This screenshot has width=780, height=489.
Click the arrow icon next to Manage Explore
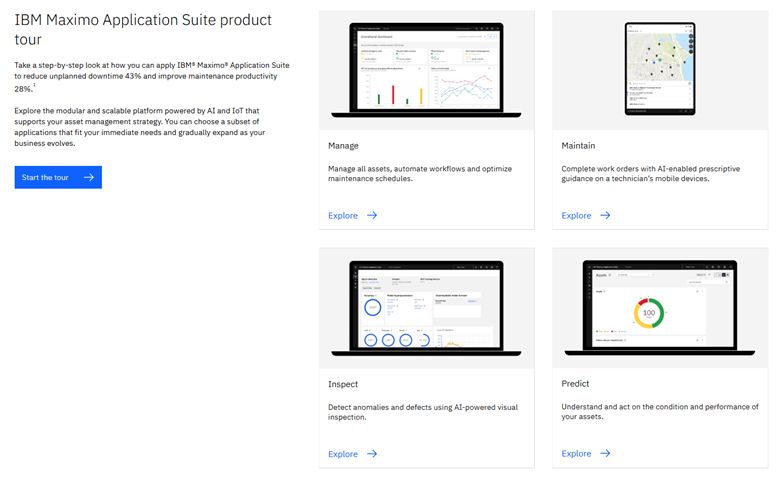[372, 215]
